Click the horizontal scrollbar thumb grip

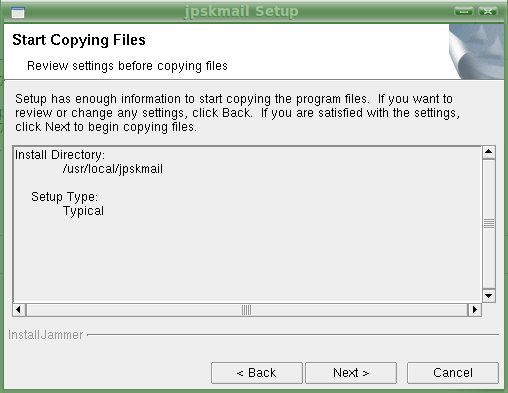tap(247, 310)
